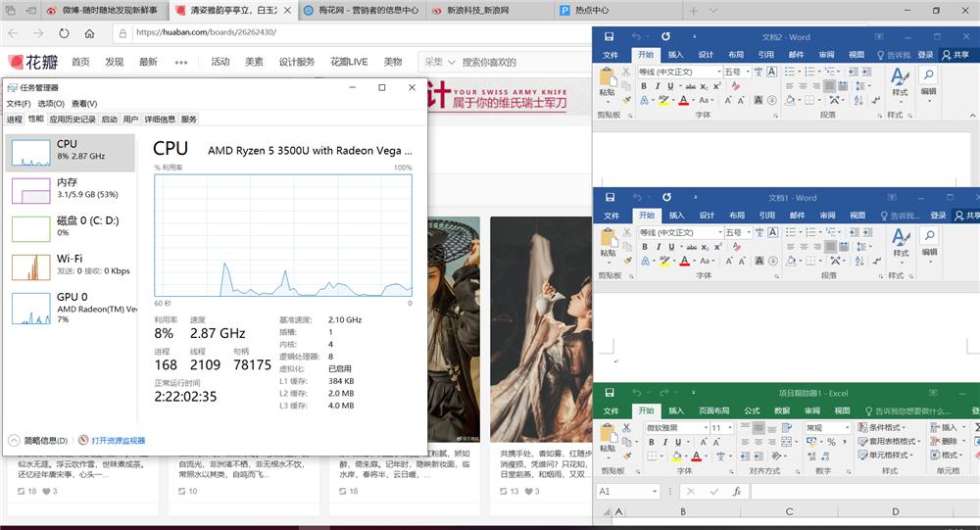Image resolution: width=980 pixels, height=530 pixels.
Task: Toggle Bold in the 文档2 Word ribbon
Action: point(644,86)
